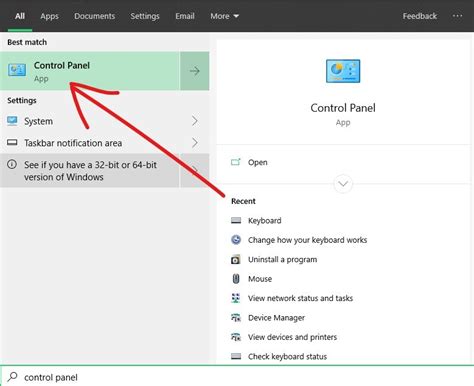The image size is (474, 386).
Task: Click the Ease of Access keyboard icon
Action: (236, 240)
